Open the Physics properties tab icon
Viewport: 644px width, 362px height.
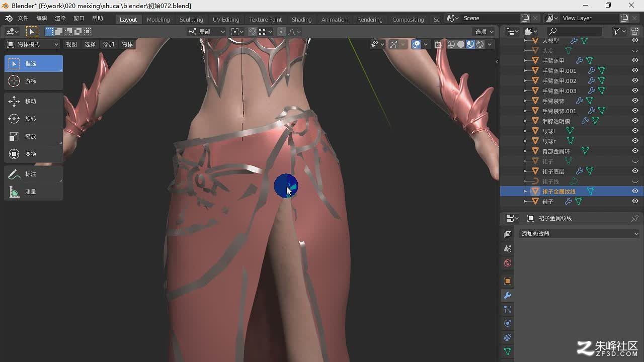click(508, 323)
